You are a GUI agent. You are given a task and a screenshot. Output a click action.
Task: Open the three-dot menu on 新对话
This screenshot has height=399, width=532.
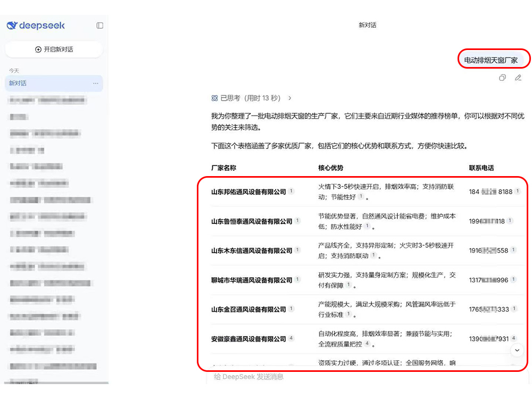[96, 84]
